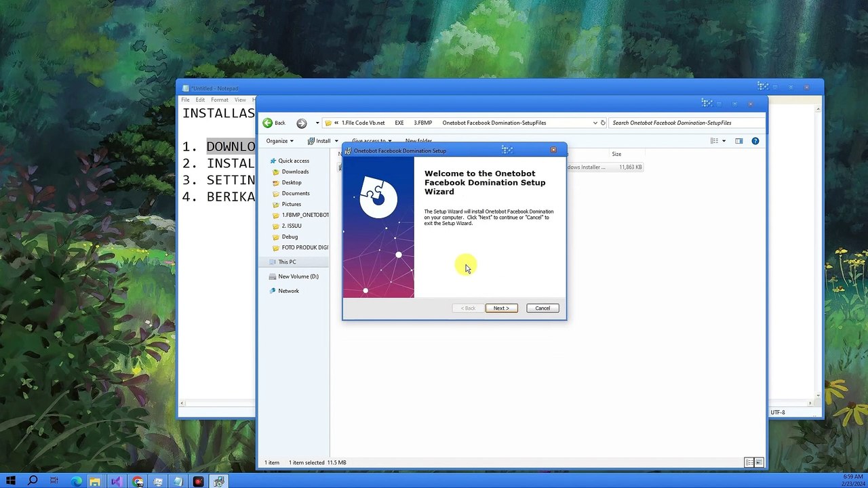Viewport: 868px width, 488px height.
Task: Toggle the Explorer preview pane
Action: click(x=738, y=141)
